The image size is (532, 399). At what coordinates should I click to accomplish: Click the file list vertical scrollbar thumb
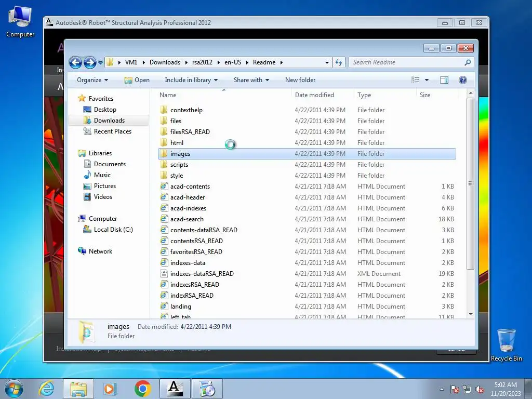(x=470, y=183)
